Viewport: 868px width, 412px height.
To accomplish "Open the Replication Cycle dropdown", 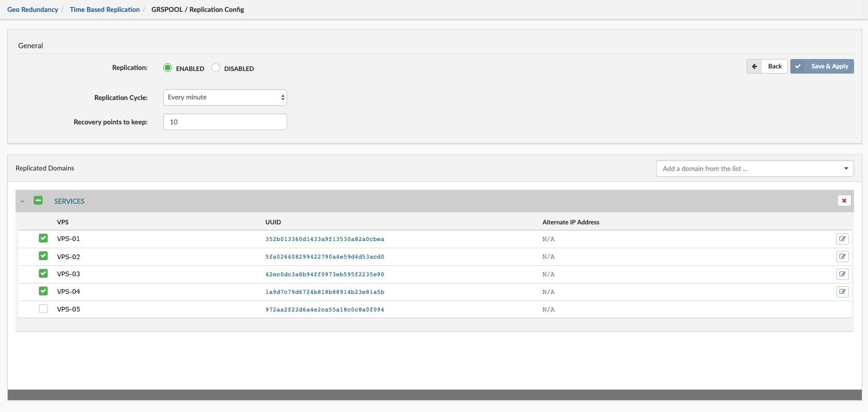I will [x=225, y=97].
